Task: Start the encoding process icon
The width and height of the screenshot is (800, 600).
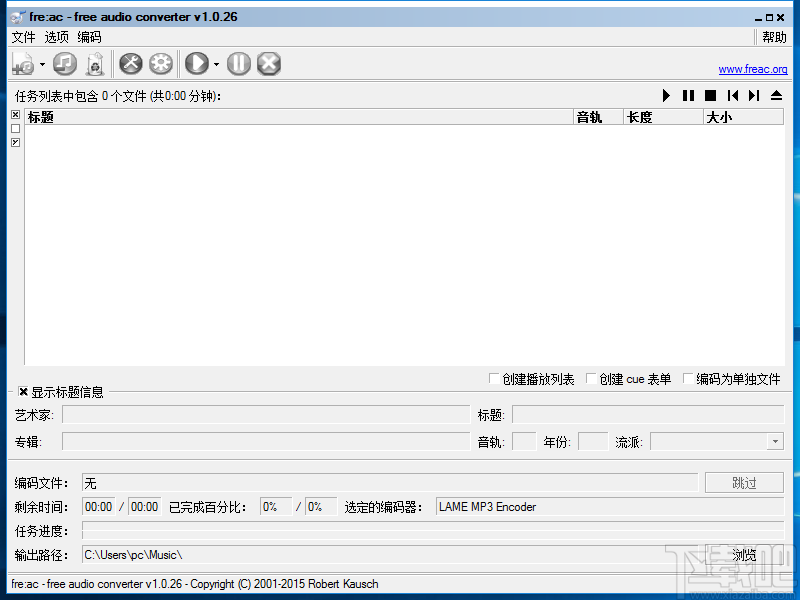Action: coord(195,63)
